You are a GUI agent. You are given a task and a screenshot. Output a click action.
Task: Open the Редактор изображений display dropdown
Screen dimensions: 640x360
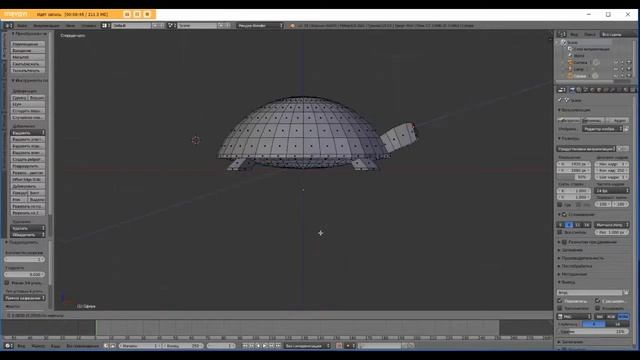[602, 129]
